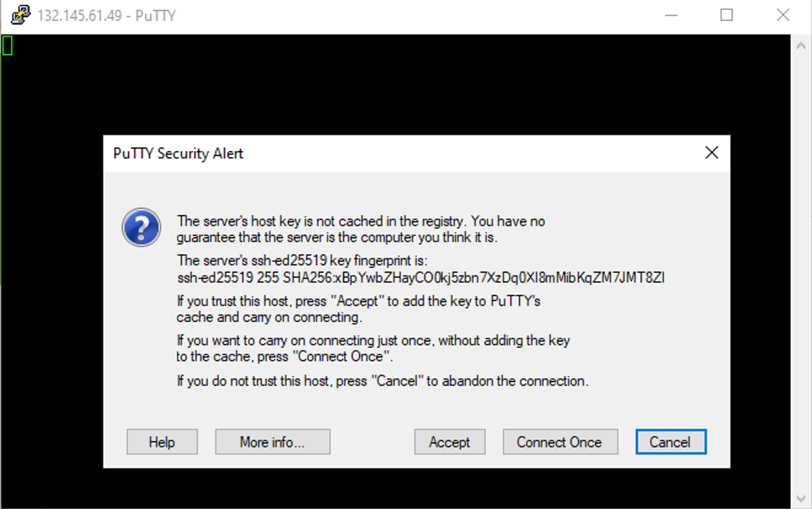Click the green terminal cursor

(x=8, y=45)
